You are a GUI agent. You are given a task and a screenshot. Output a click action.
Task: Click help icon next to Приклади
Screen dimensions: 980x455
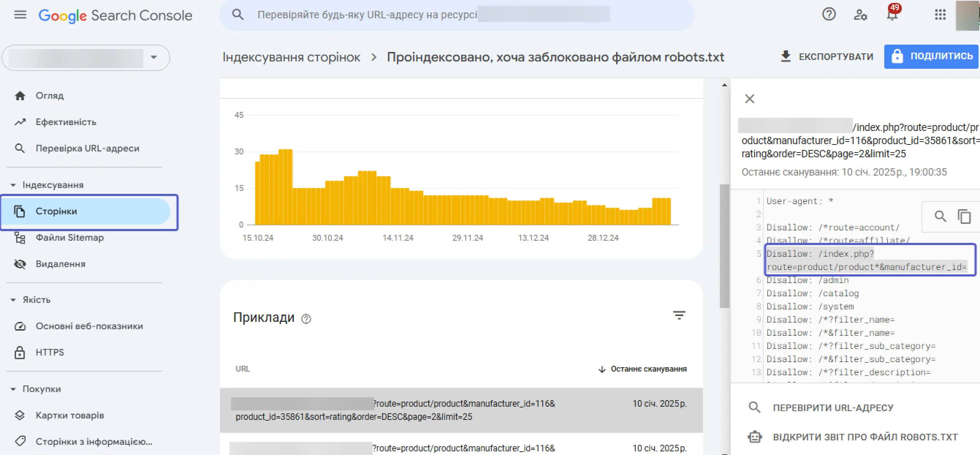click(x=306, y=319)
